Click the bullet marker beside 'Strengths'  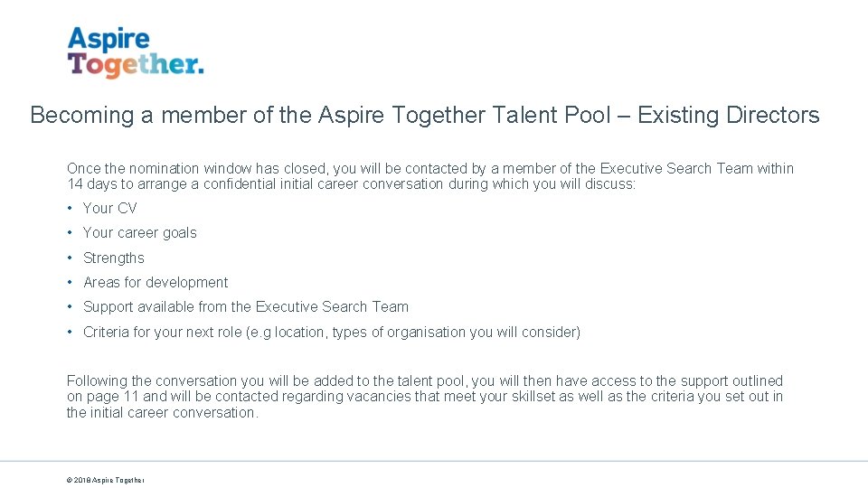71,258
